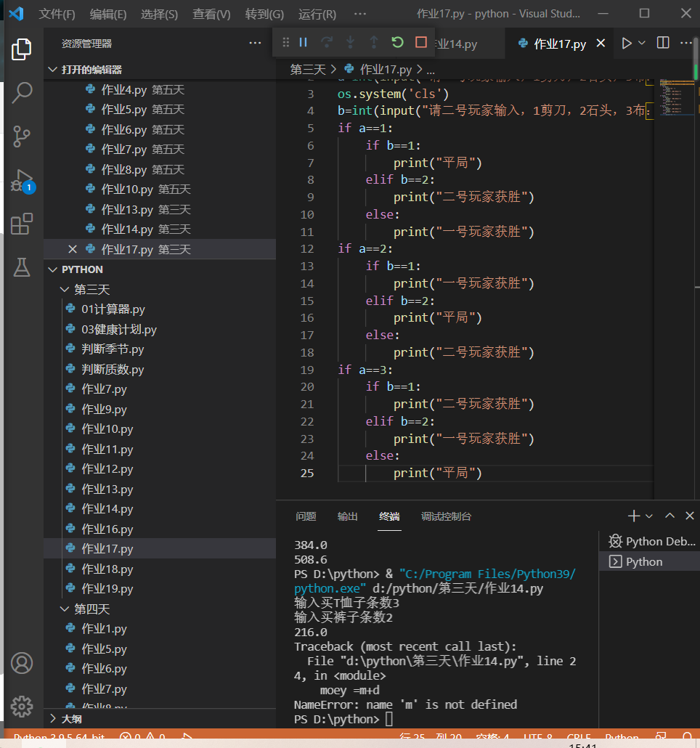Open the 运行(R) menu
The image size is (700, 748).
point(317,15)
